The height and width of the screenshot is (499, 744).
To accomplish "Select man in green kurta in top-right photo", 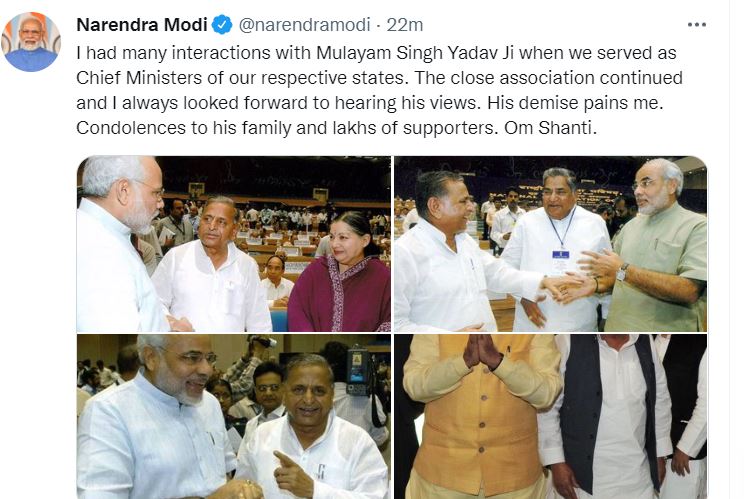I will coord(657,246).
